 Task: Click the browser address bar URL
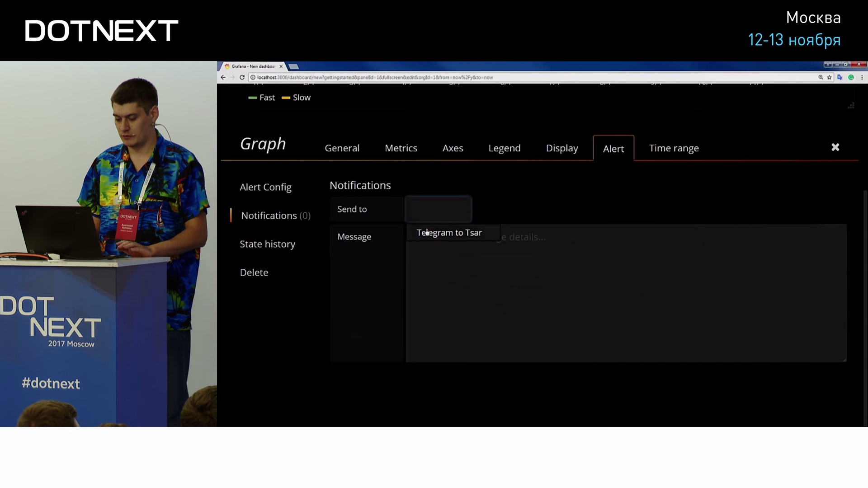(375, 77)
